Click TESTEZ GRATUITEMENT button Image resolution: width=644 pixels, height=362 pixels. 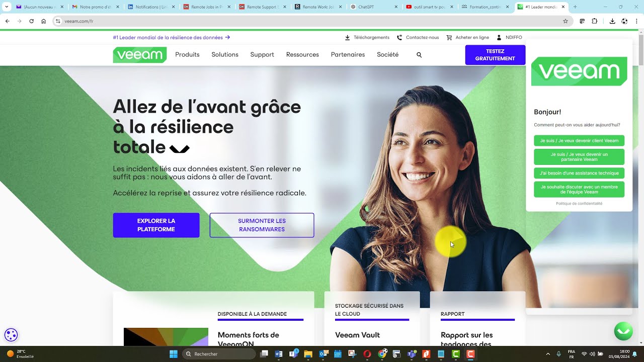coord(495,55)
